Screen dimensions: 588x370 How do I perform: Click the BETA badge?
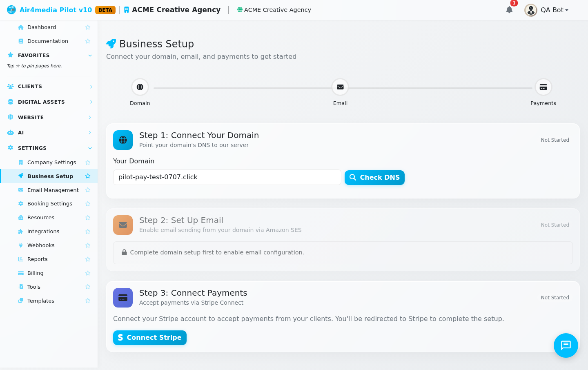coord(105,10)
